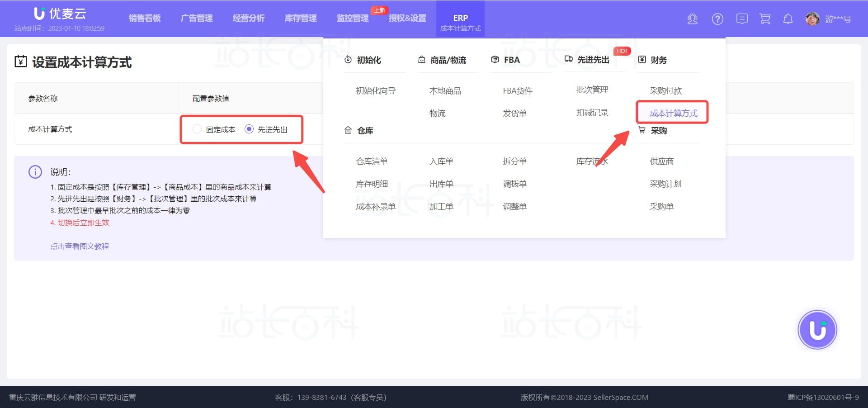This screenshot has height=408, width=868.
Task: Open the 点击查看图文教程 tutorial link
Action: point(80,246)
